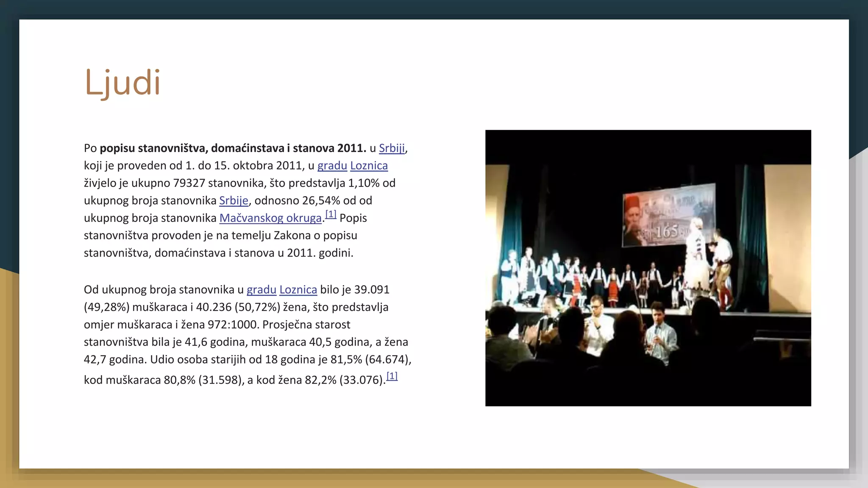Click the text '1. do 15. oktobra 2011'
Screen dimensions: 868x488
pyautogui.click(x=244, y=166)
